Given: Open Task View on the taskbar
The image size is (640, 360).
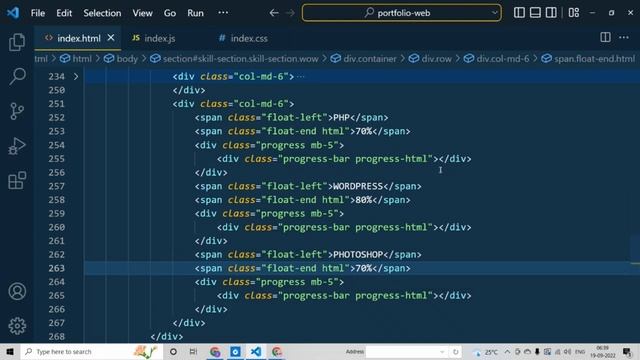Looking at the screenshot, I should pos(193,351).
